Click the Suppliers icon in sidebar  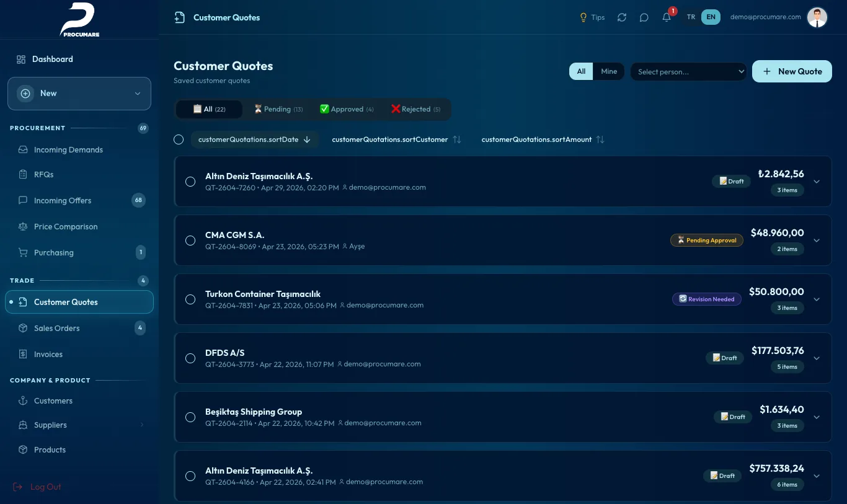coord(23,425)
